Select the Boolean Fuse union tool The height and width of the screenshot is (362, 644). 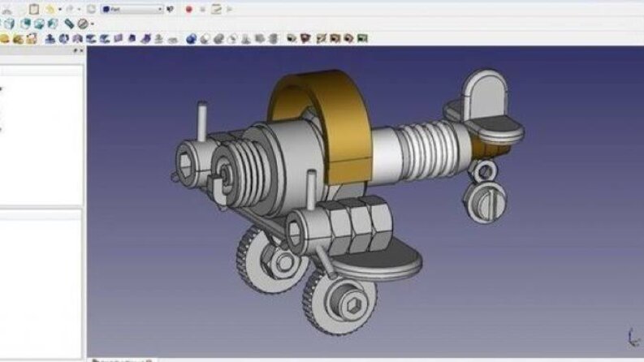(218, 39)
